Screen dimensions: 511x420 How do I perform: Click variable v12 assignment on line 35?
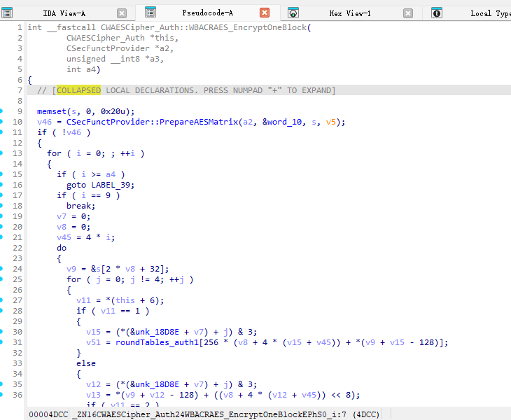click(93, 384)
